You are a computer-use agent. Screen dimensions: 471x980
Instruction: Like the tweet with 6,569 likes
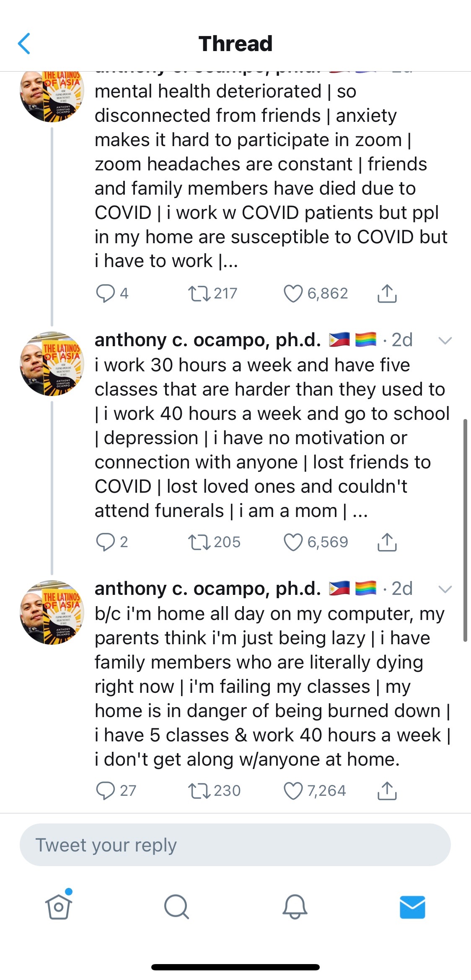[x=293, y=542]
